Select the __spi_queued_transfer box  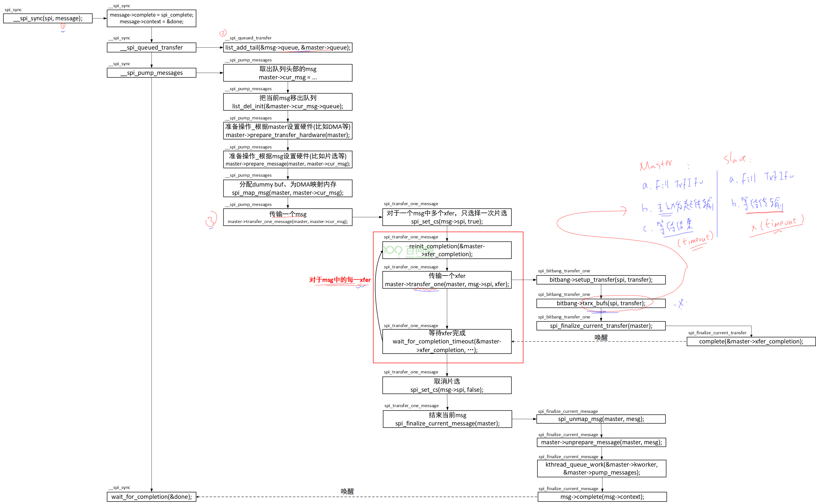coord(151,47)
